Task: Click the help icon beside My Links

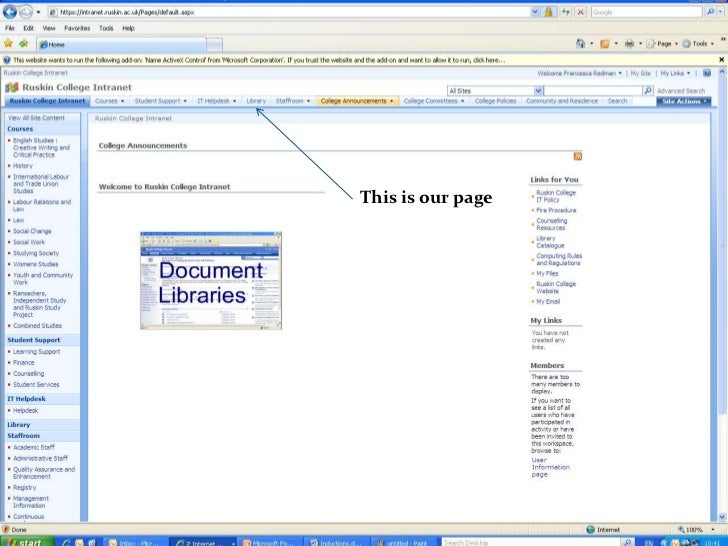Action: 707,73
